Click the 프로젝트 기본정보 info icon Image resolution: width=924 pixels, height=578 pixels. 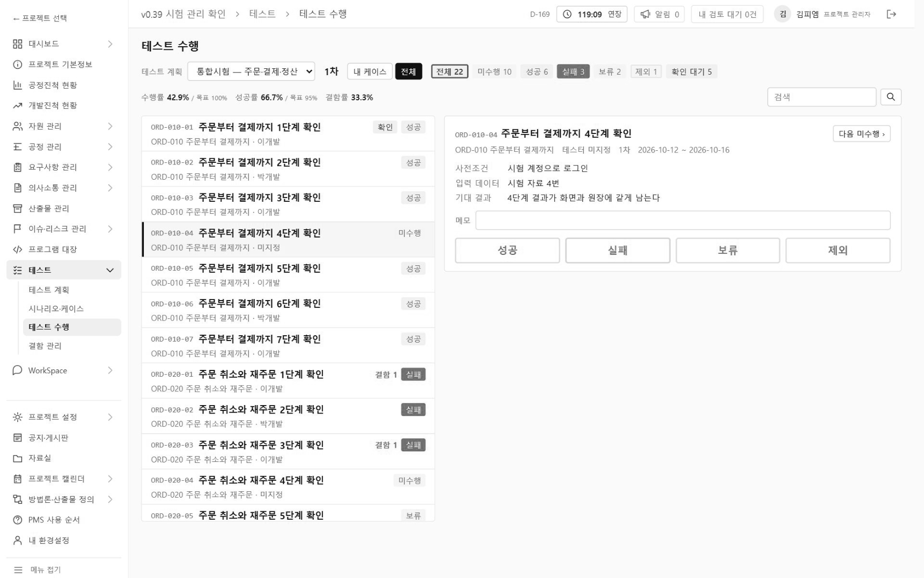pyautogui.click(x=17, y=65)
